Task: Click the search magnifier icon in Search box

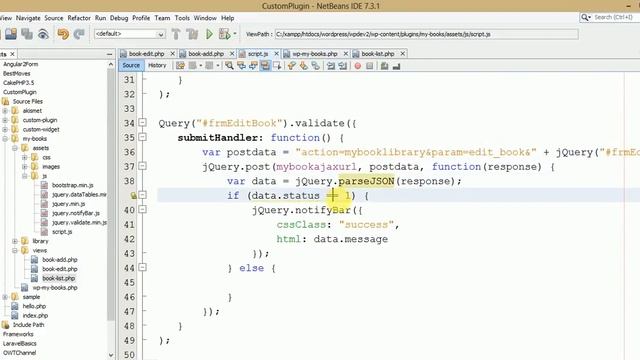Action: 586,17
